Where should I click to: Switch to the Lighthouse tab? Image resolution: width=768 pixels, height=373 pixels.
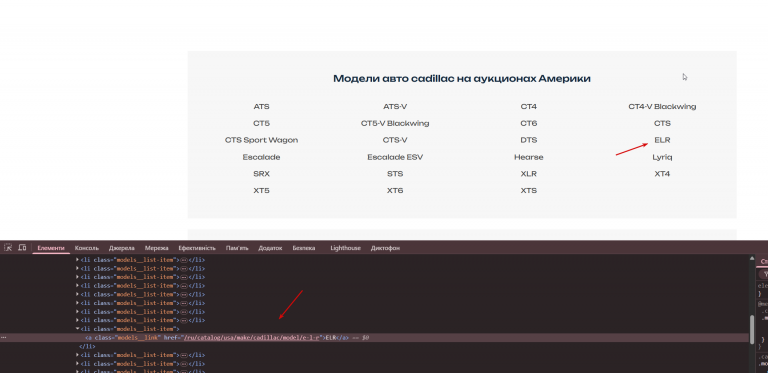(345, 248)
